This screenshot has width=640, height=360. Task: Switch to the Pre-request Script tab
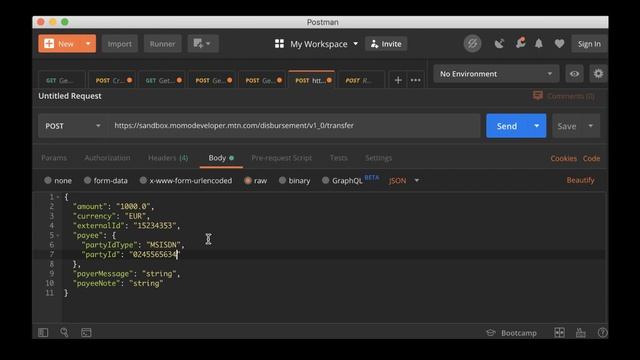tap(281, 158)
